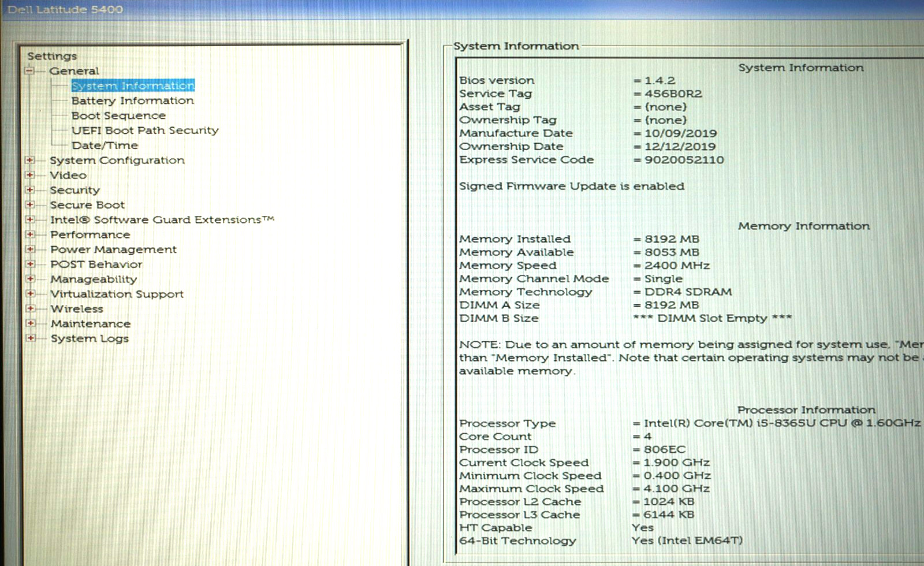Viewport: 924px width, 566px height.
Task: Expand the POST Behavior node
Action: pos(30,264)
